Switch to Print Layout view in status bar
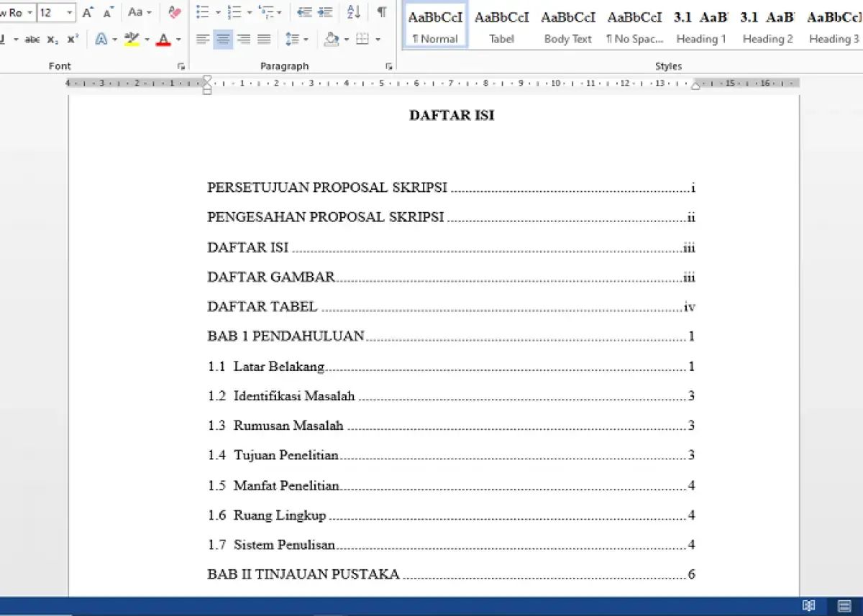Screen dimensions: 863x616 coord(844,606)
